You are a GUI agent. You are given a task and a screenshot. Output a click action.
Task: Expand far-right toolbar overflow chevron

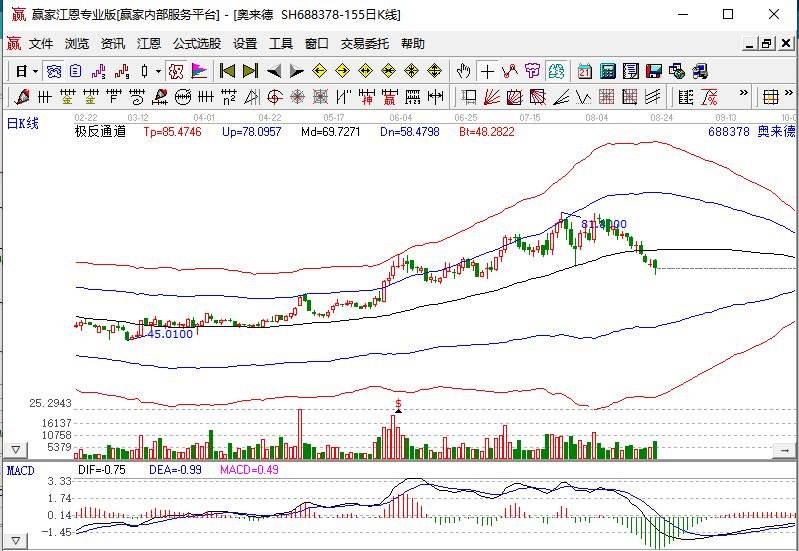point(790,93)
